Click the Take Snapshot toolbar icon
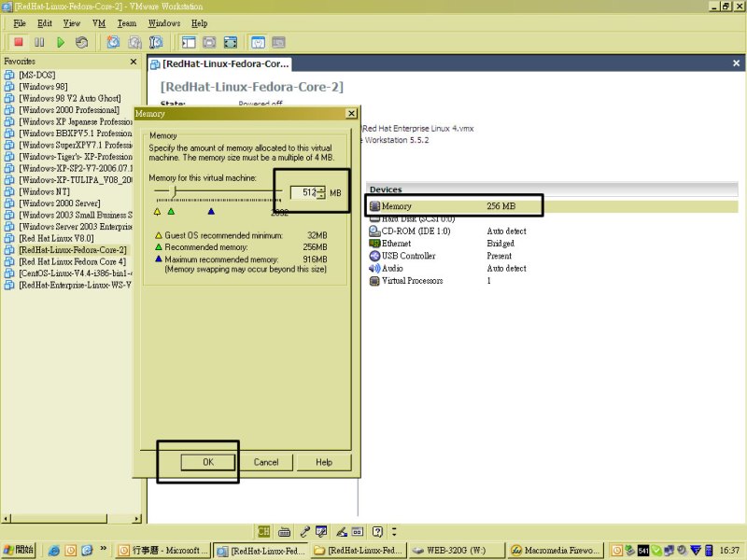The height and width of the screenshot is (560, 747). [113, 42]
